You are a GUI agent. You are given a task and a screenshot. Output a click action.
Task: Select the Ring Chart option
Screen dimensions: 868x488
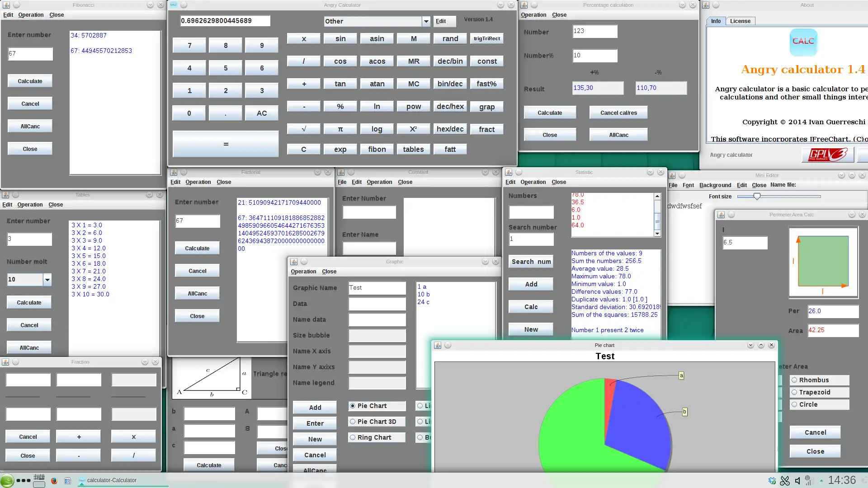point(353,437)
